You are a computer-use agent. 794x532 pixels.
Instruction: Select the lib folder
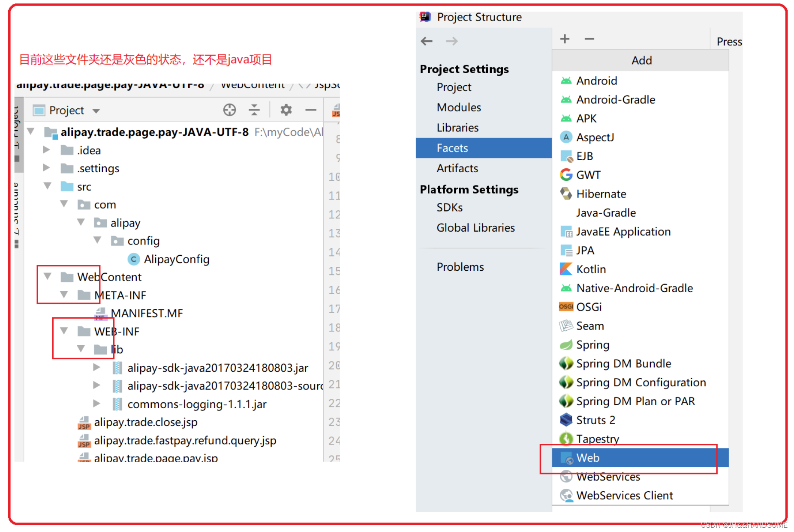(x=108, y=350)
